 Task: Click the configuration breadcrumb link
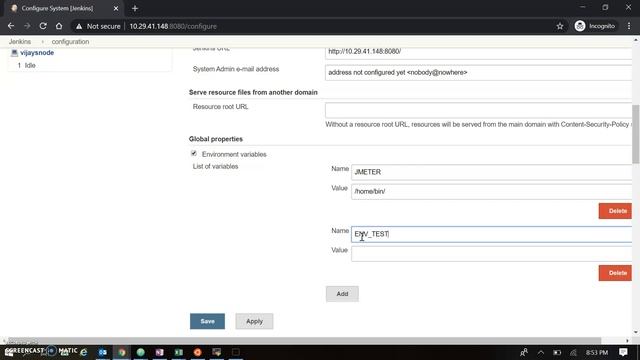70,42
